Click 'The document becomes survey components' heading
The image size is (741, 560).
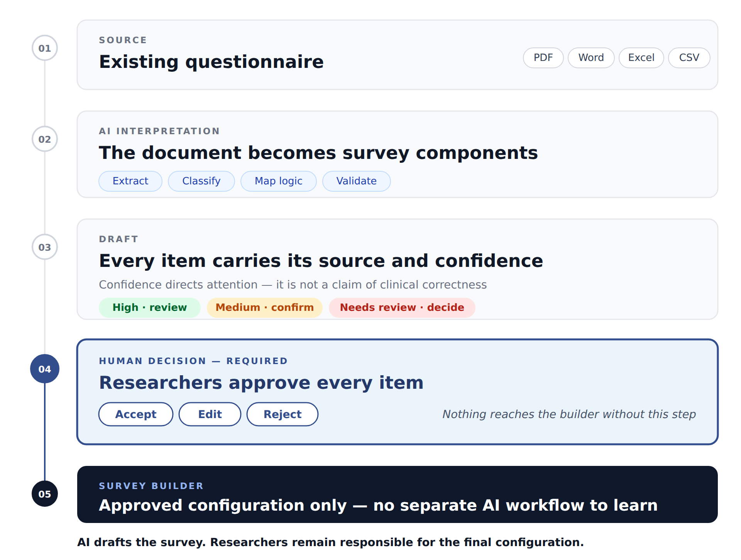coord(318,153)
